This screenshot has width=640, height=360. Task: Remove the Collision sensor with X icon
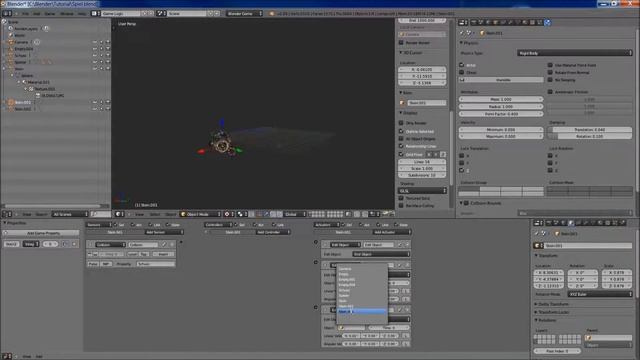pyautogui.click(x=172, y=244)
